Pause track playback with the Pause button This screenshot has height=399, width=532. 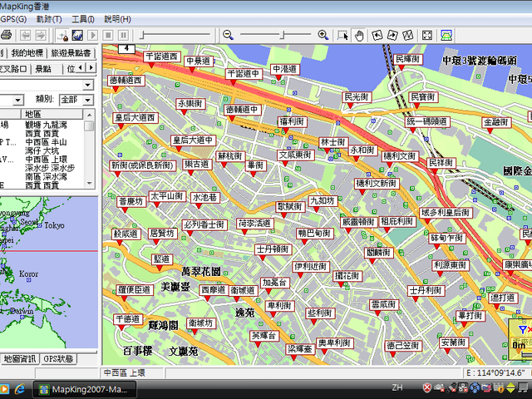(x=123, y=35)
